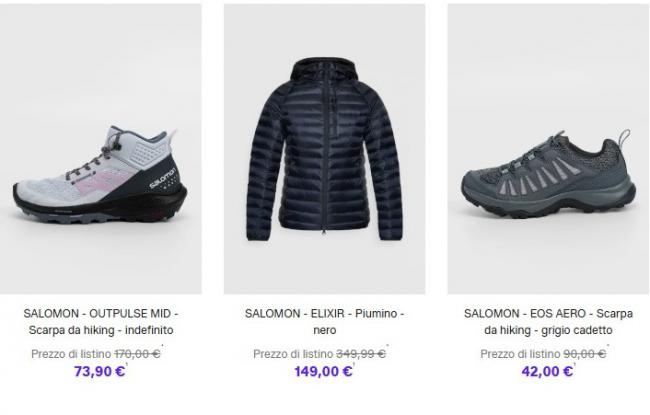Click the SALOMON - OUTPULSE MID product title
The width and height of the screenshot is (650, 415).
[x=101, y=322]
